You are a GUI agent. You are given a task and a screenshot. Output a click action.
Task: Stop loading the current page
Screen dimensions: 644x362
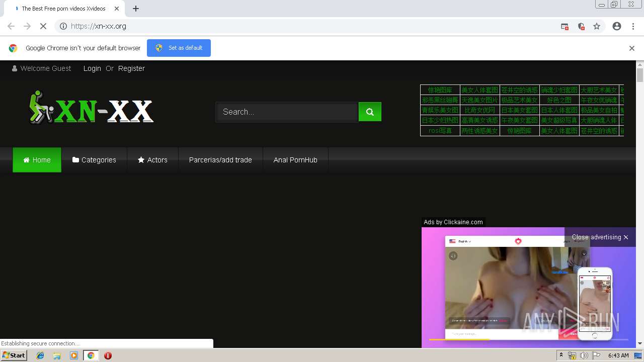click(43, 26)
